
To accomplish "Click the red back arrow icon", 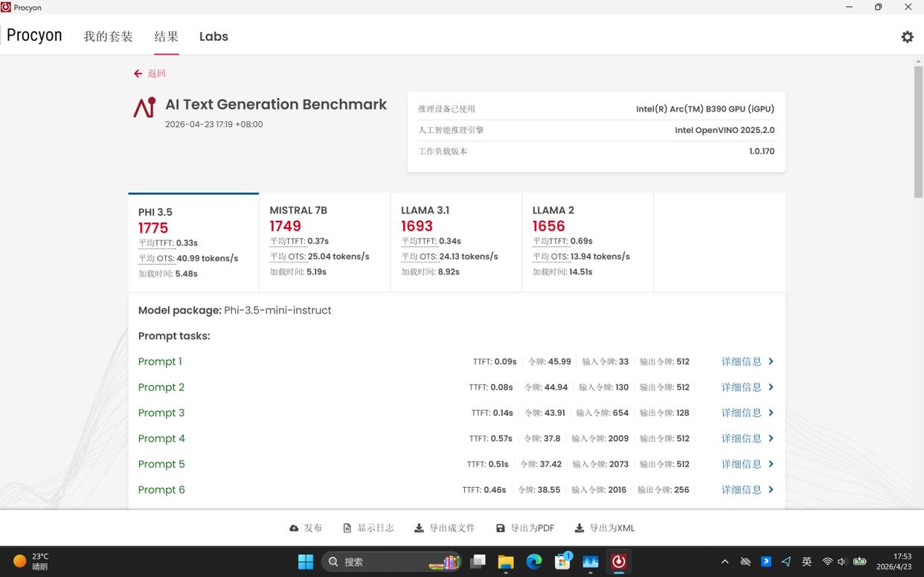I will click(138, 74).
